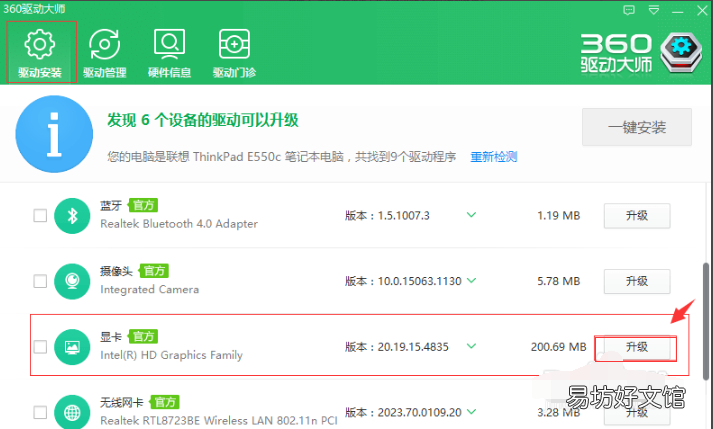Open the 驱动安装 gear tab
The image size is (713, 429).
(x=40, y=52)
